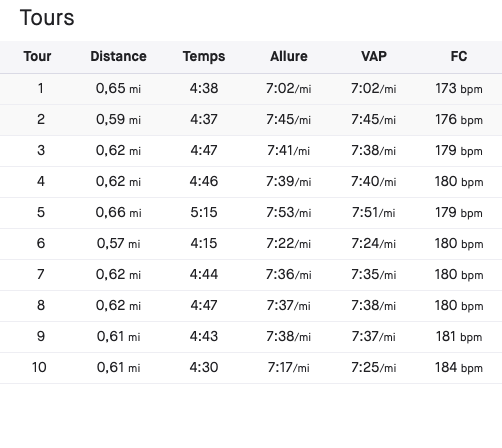The width and height of the screenshot is (502, 448).
Task: Click the Allure column header
Action: point(289,56)
